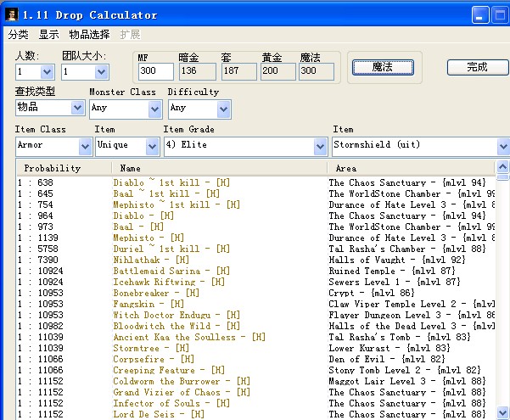Click the Tal Rasha's Chamber area cell
510x420 pixels.
(407, 249)
